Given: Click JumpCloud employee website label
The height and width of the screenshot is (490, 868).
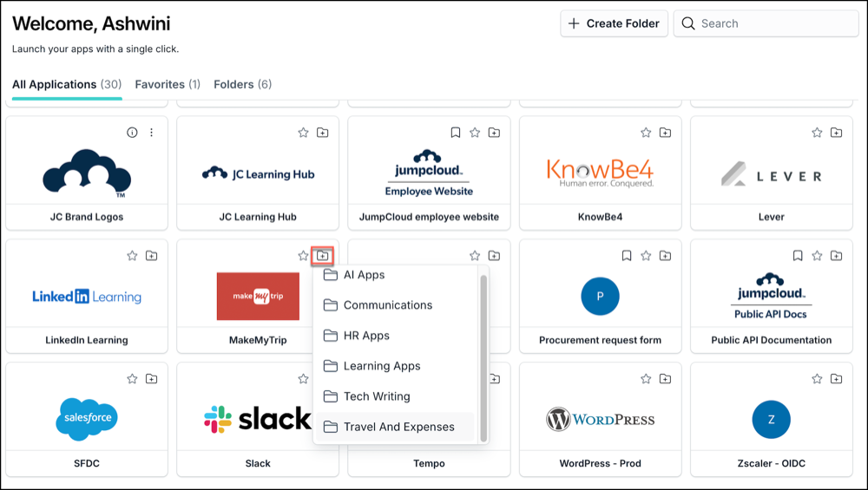Looking at the screenshot, I should pyautogui.click(x=429, y=217).
